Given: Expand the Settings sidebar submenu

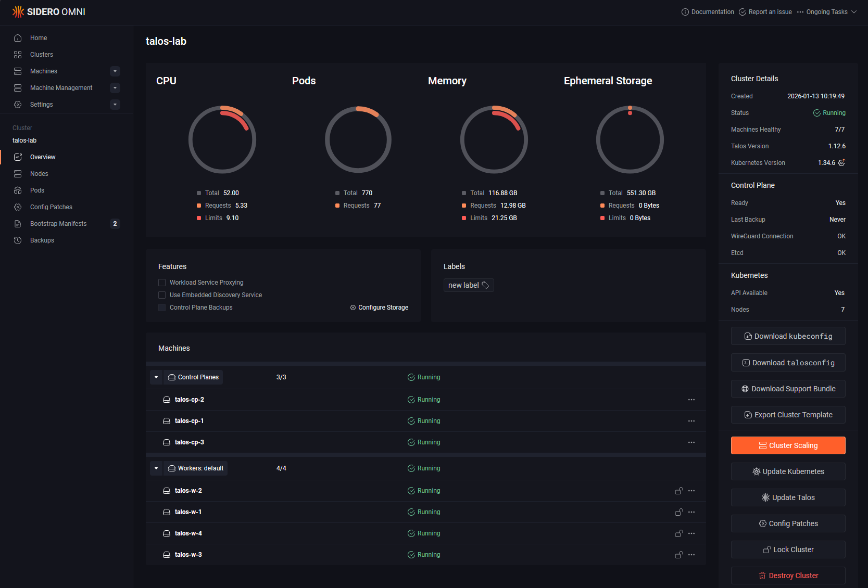Looking at the screenshot, I should (x=115, y=105).
